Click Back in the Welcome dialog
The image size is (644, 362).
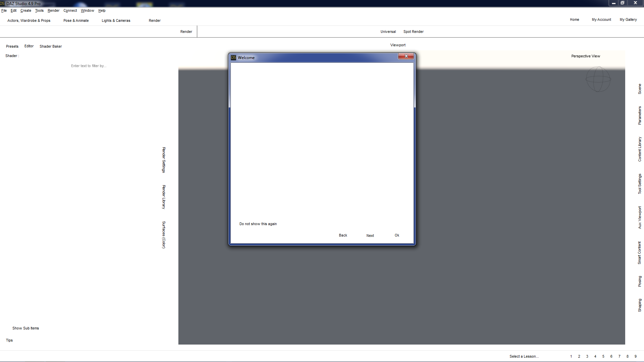click(343, 236)
